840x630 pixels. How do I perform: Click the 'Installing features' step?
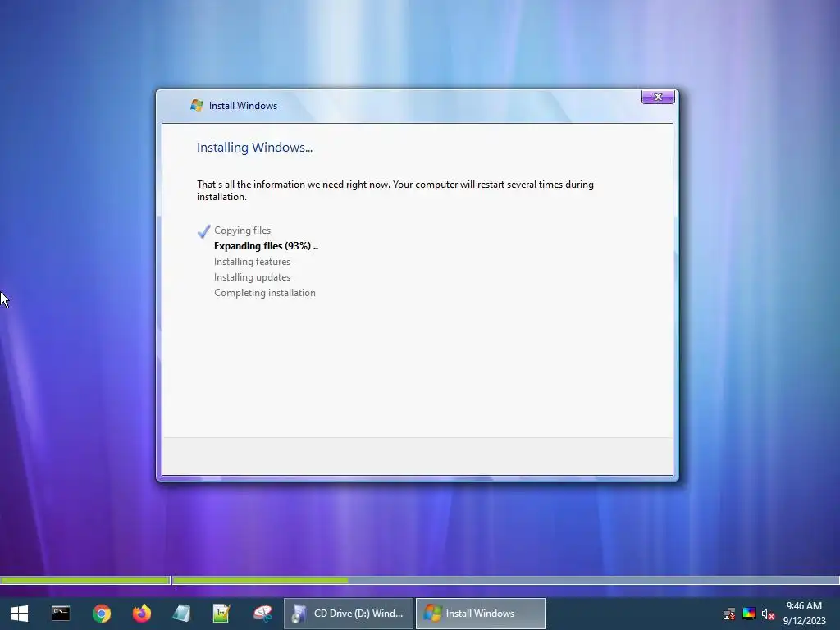click(252, 262)
